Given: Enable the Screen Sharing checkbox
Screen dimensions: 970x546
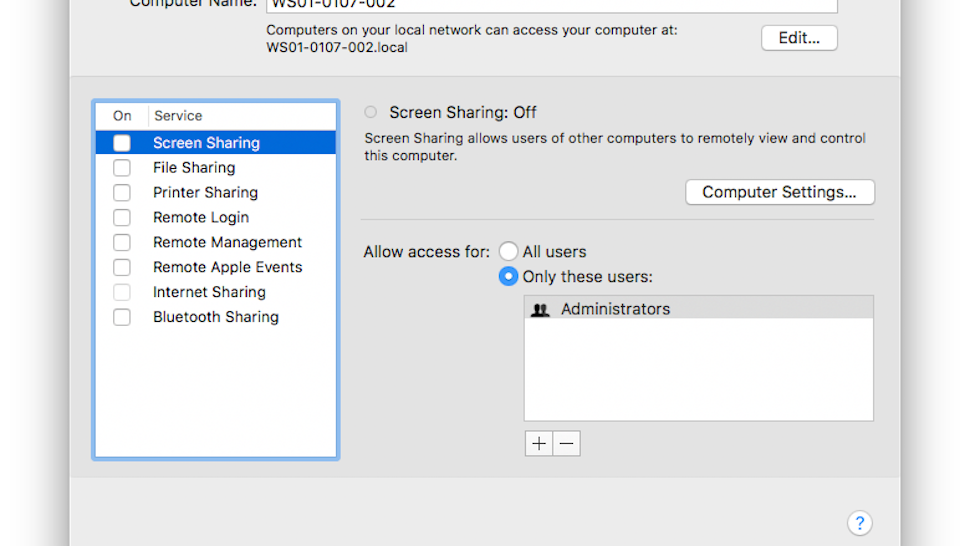Looking at the screenshot, I should (122, 143).
